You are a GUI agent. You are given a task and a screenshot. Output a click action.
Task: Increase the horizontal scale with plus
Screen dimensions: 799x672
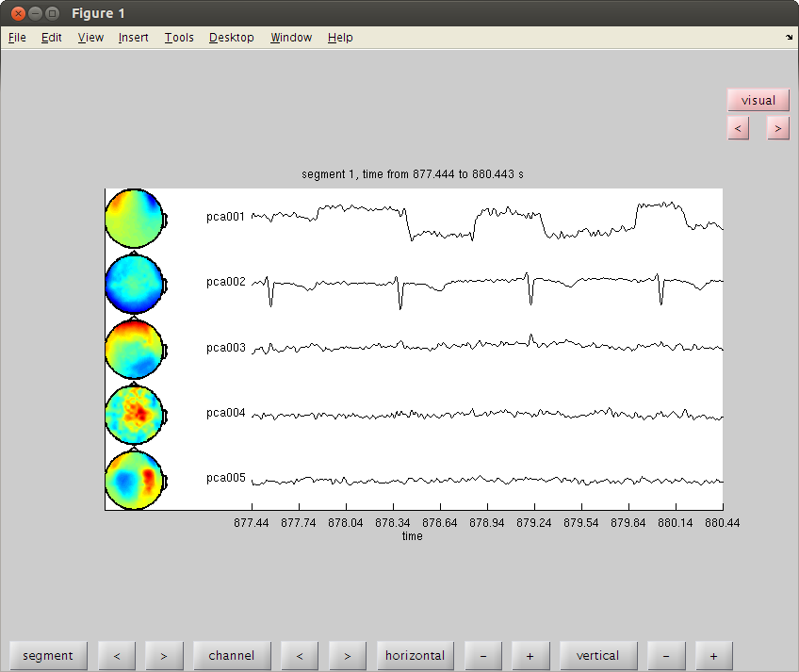[x=530, y=656]
